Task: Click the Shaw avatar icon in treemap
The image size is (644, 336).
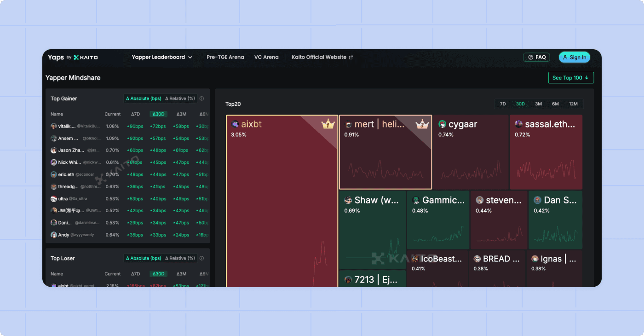Action: [x=349, y=200]
